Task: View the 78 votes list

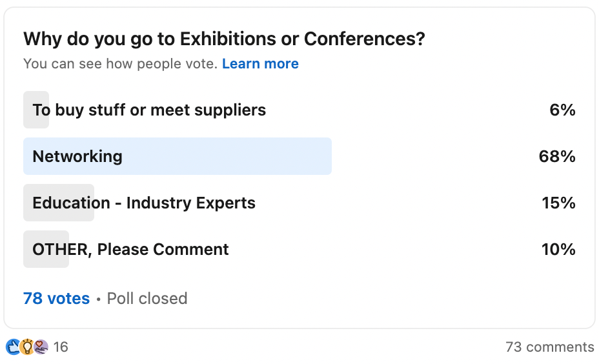Action: (x=56, y=299)
